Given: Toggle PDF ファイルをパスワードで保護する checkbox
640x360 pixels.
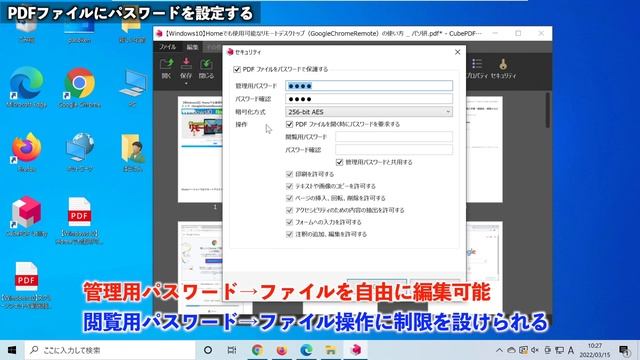Looking at the screenshot, I should [237, 69].
